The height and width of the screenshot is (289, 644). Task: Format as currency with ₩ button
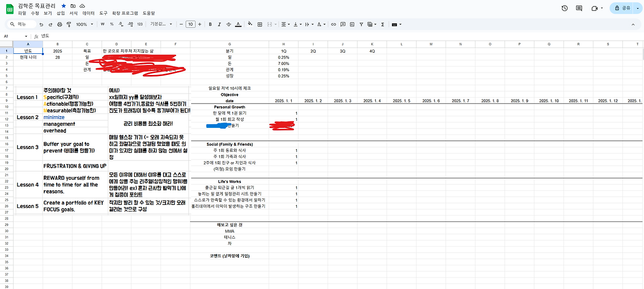[103, 24]
